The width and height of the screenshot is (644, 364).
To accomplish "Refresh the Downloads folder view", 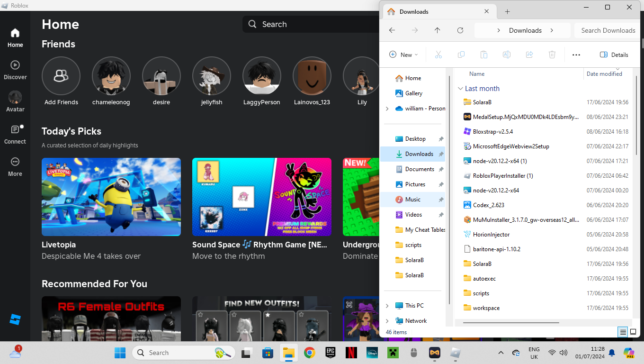I will [460, 30].
